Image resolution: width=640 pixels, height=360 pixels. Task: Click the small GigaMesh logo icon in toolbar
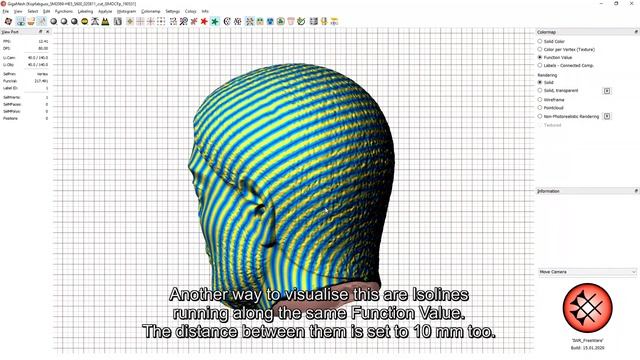click(x=8, y=21)
